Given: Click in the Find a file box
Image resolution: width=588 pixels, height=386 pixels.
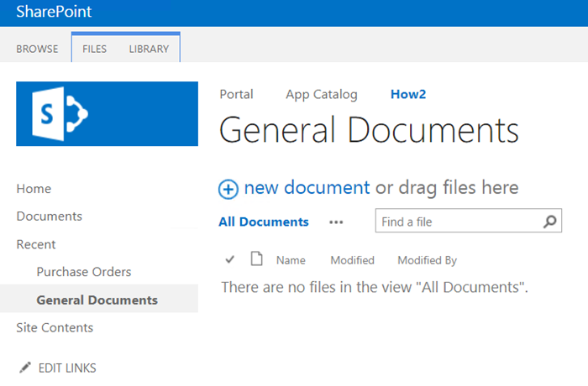Looking at the screenshot, I should [x=454, y=222].
